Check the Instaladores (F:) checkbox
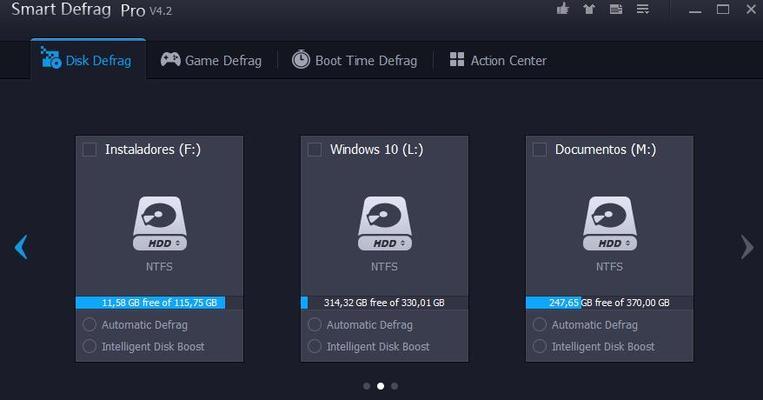The width and height of the screenshot is (763, 400). point(90,149)
